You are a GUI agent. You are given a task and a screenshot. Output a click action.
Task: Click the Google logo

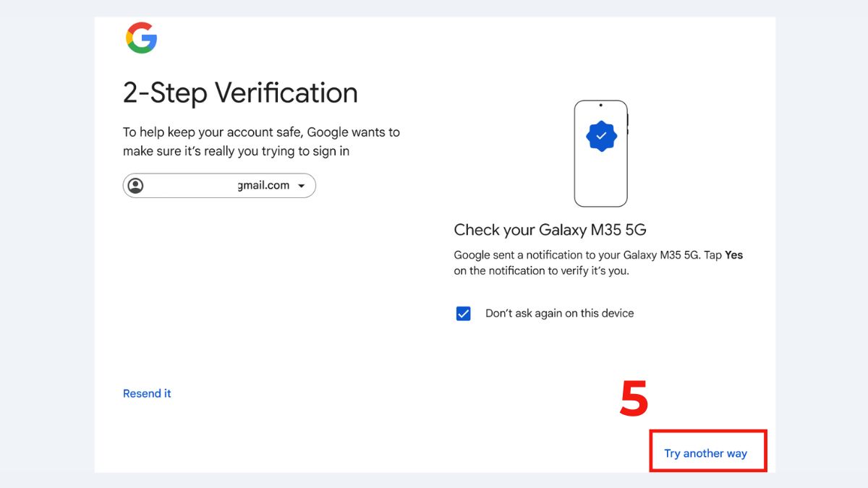click(x=142, y=38)
